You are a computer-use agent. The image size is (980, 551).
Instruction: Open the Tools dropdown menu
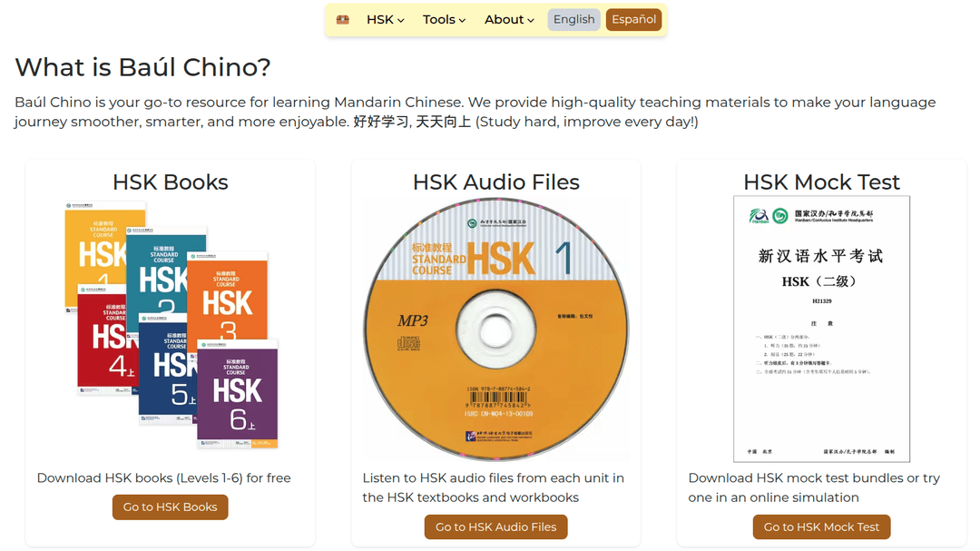point(444,20)
